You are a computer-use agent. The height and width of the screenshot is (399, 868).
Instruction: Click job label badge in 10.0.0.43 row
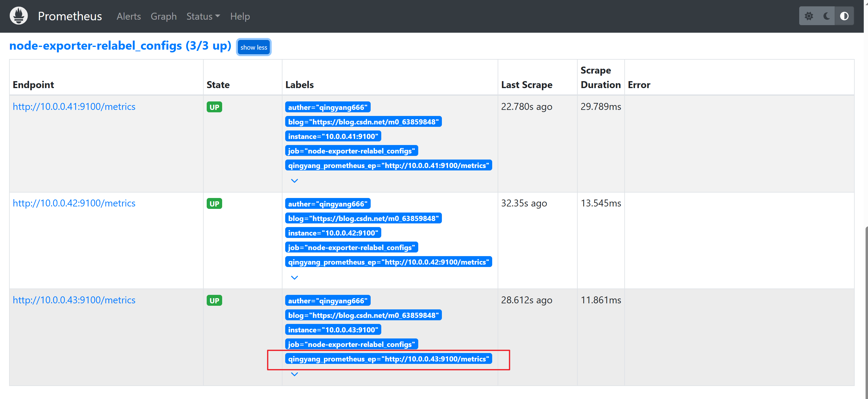pos(352,344)
